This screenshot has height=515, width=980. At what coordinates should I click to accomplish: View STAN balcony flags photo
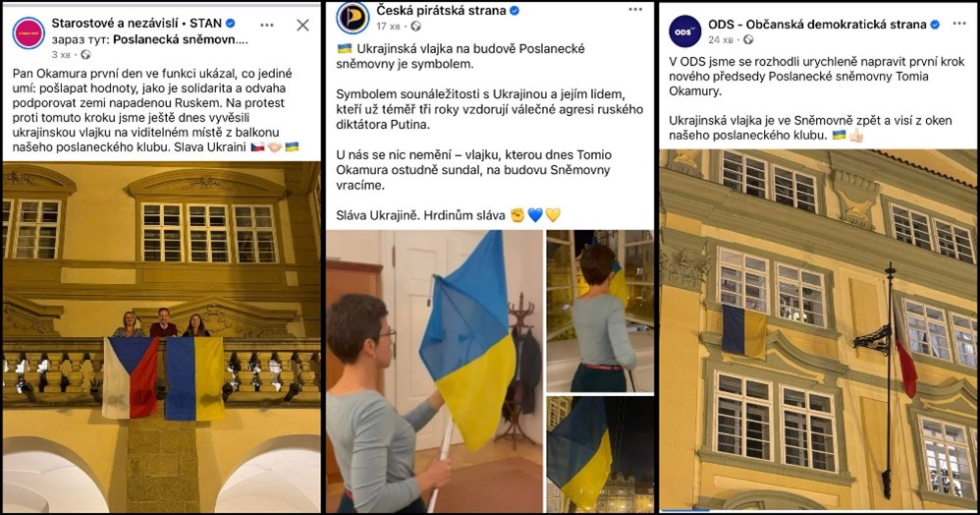162,337
